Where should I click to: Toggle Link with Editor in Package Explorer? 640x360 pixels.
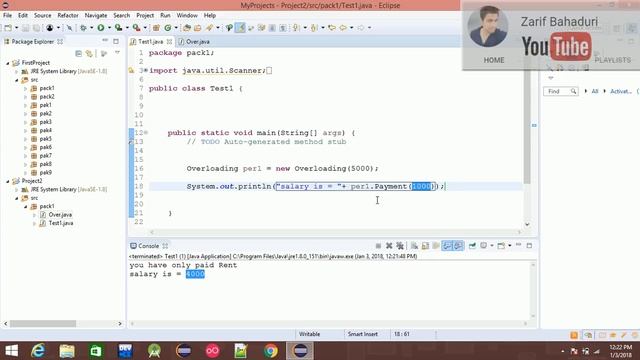[x=89, y=53]
